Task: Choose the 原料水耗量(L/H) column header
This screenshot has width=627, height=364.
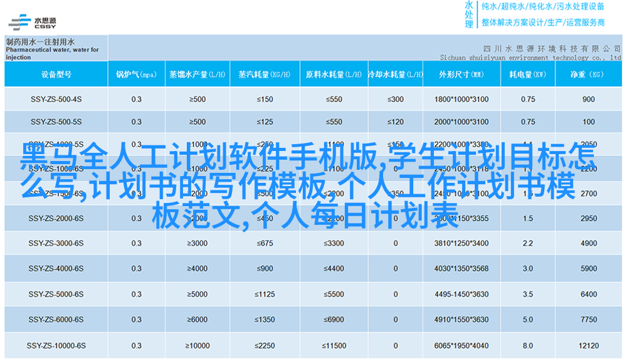Action: tap(332, 75)
